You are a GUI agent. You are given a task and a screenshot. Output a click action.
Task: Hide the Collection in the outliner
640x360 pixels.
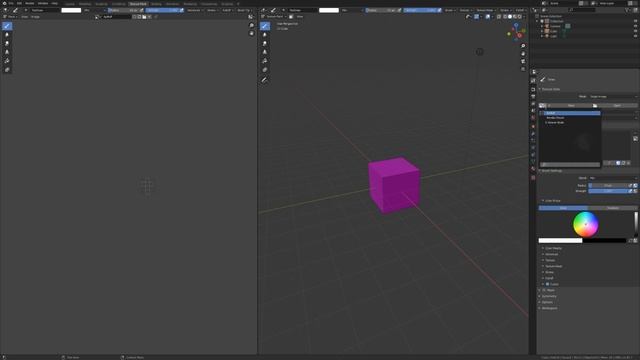coord(635,21)
